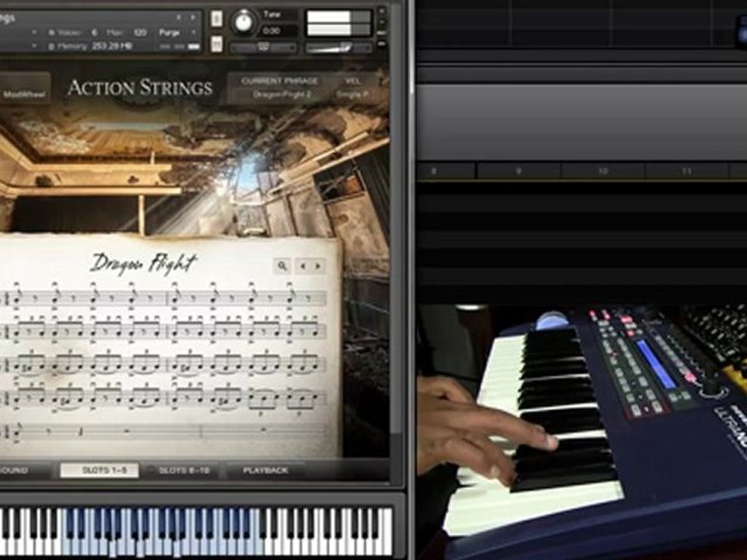This screenshot has width=747, height=560.
Task: Open the MIDI channel dropdown left of Memory
Action: tap(34, 46)
